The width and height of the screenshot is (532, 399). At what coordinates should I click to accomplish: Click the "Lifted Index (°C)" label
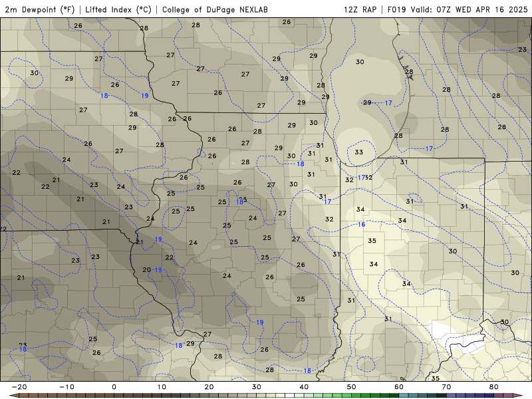[118, 9]
